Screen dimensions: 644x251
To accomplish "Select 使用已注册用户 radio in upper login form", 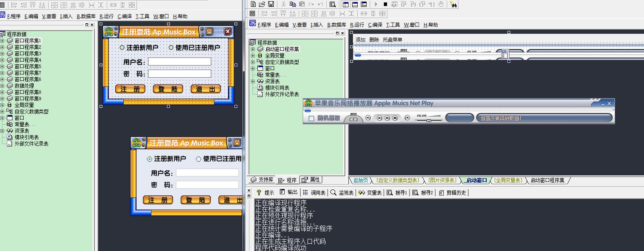I will (171, 47).
